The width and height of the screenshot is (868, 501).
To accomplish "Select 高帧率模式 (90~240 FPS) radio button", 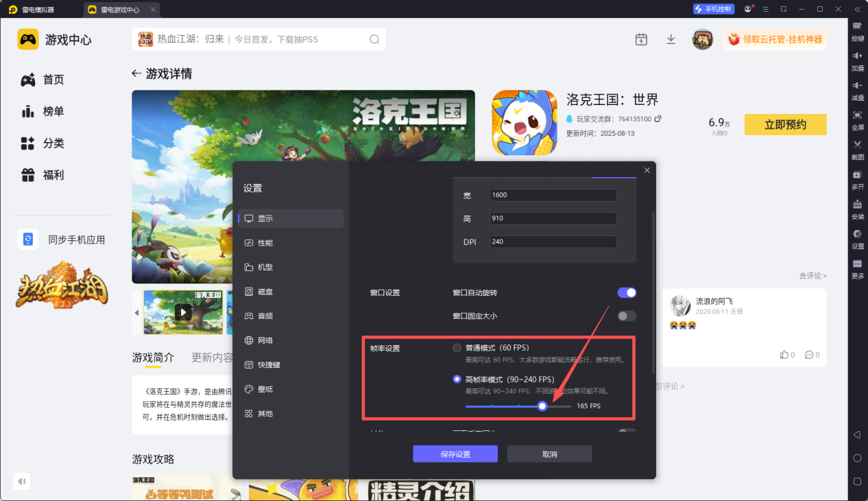I will (x=457, y=379).
